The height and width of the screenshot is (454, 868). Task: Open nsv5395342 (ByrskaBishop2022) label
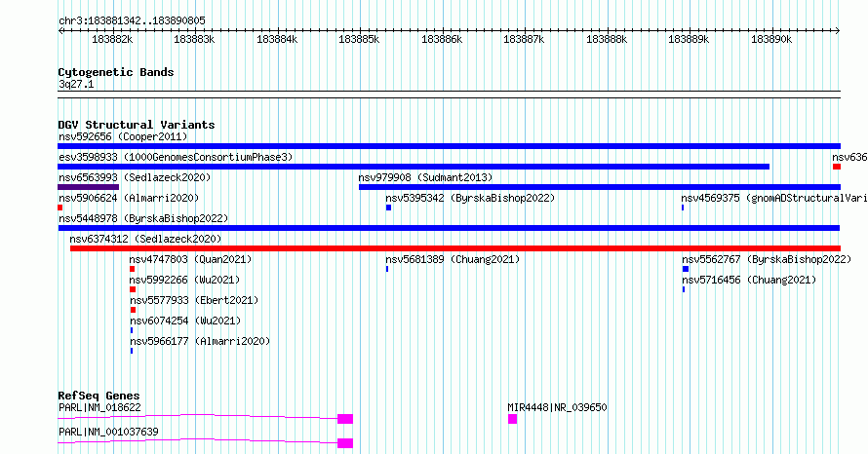(x=470, y=198)
